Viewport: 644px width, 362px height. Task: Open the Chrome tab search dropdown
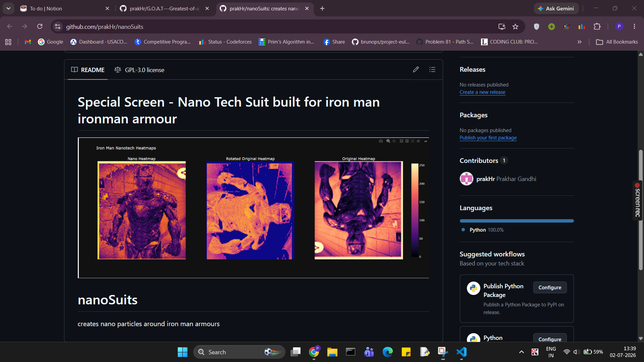coord(8,8)
